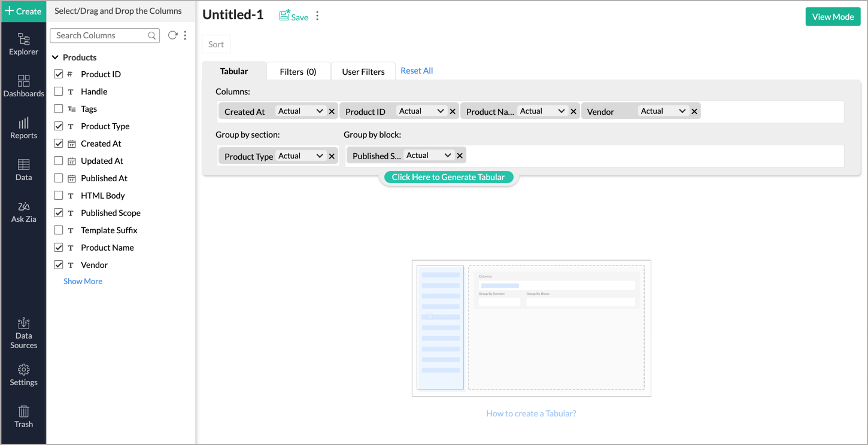This screenshot has height=445, width=868.
Task: Switch to the User Filters tab
Action: pyautogui.click(x=363, y=71)
